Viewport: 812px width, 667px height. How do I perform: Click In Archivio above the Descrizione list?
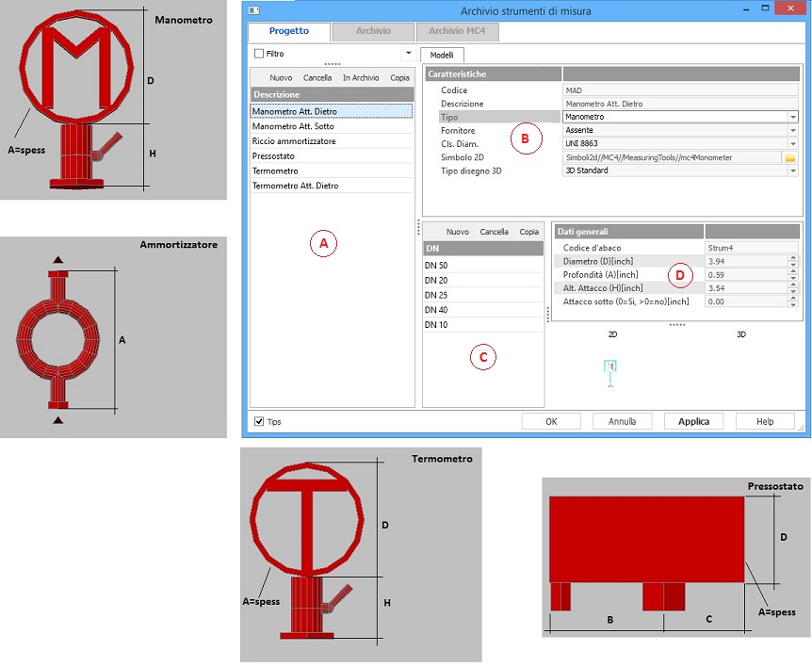pos(361,78)
